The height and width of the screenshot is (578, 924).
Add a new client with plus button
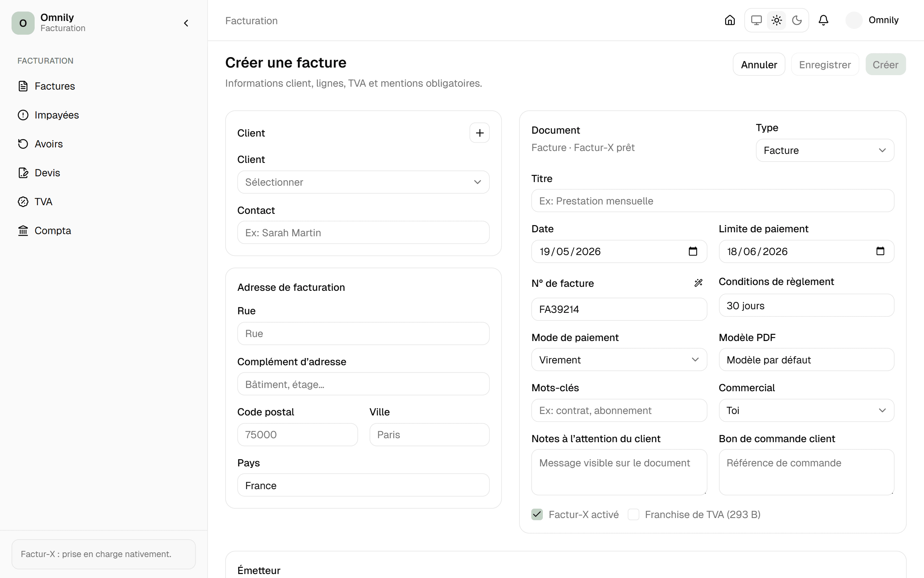click(x=480, y=133)
